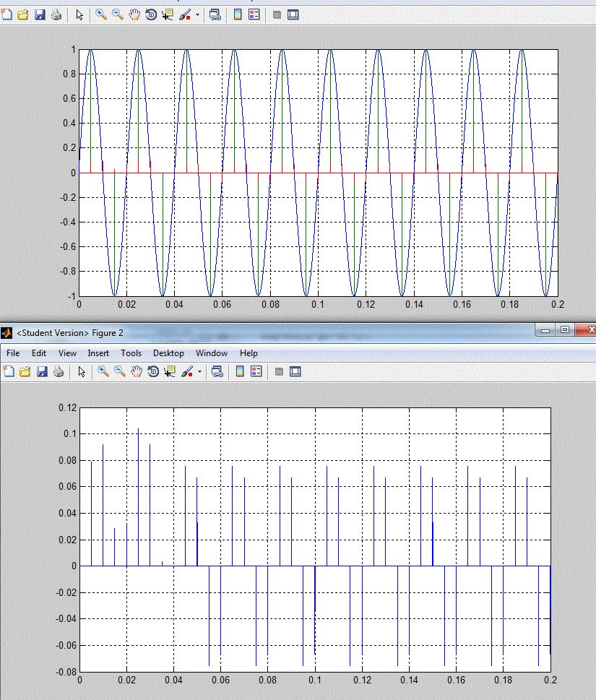Click Link Plot icon in Figure 2
Screen dimensions: 596x700
pos(217,371)
